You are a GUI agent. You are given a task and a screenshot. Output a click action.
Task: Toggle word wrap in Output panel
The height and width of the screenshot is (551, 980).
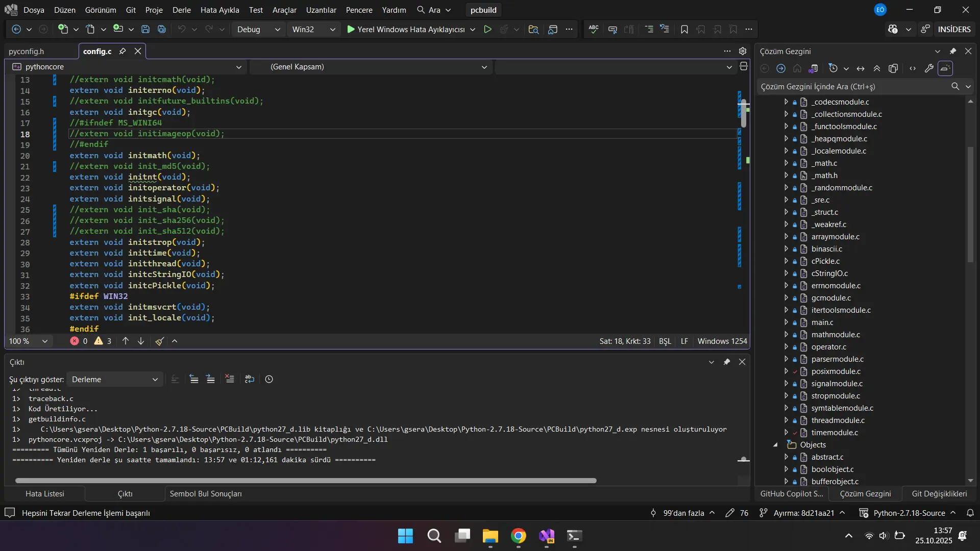tap(250, 379)
